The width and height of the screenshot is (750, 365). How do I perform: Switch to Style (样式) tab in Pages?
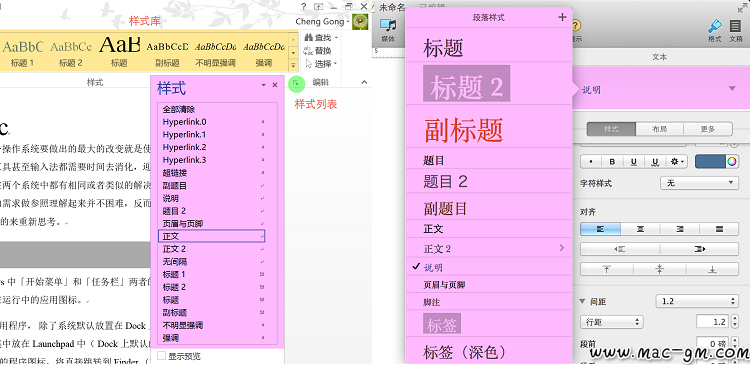[x=611, y=129]
